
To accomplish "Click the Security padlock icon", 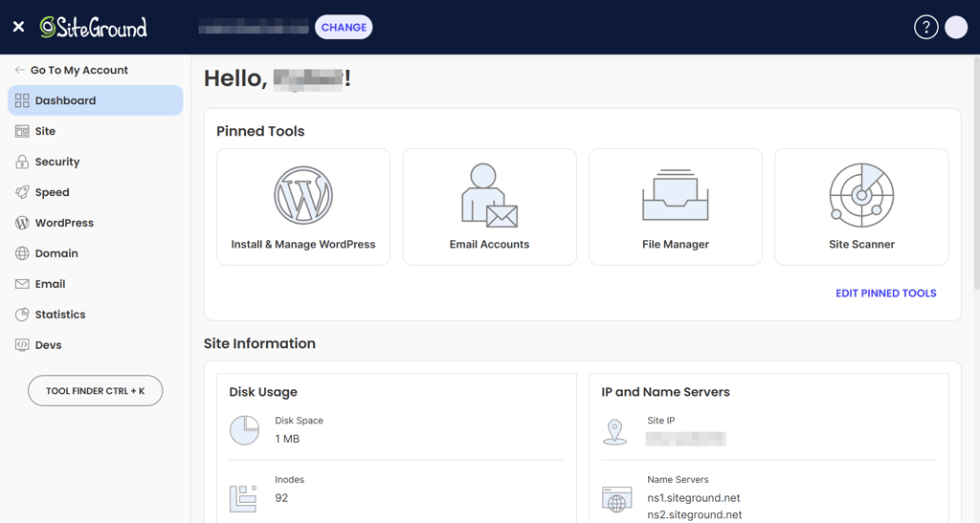I will pos(22,162).
